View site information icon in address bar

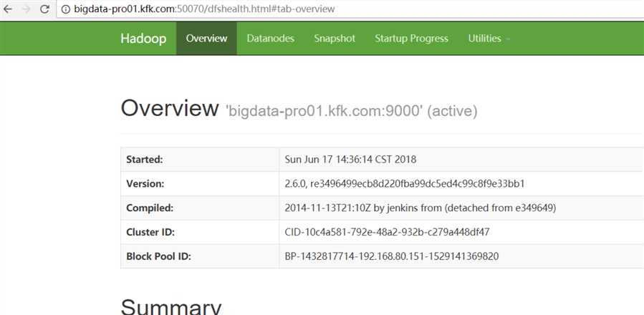(66, 9)
